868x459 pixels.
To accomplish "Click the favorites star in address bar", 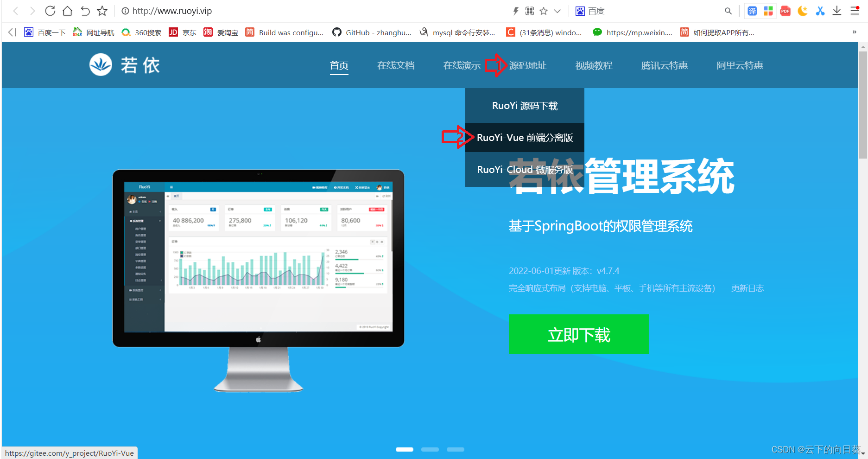I will pos(544,11).
